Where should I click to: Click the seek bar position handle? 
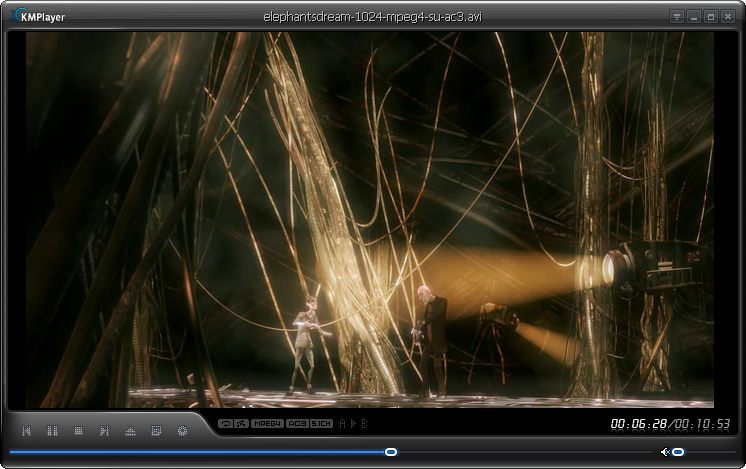pos(391,452)
